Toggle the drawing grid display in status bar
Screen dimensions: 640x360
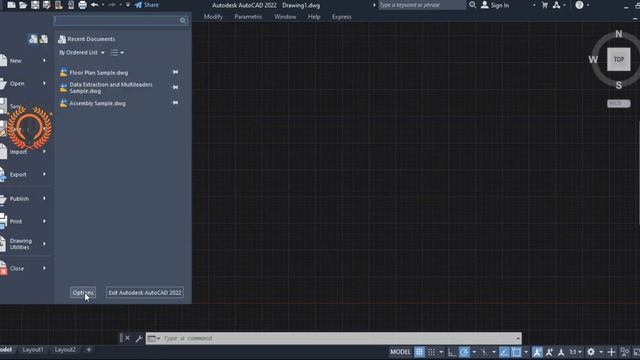(420, 352)
